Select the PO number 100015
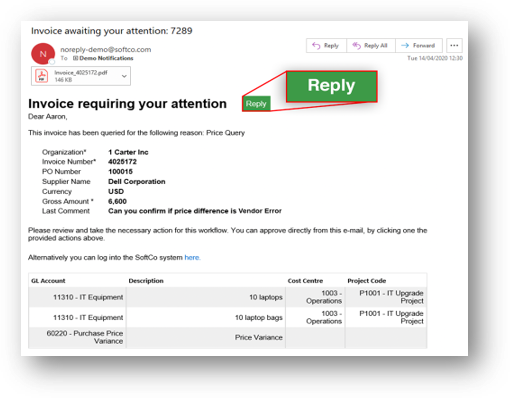The image size is (510, 398). point(120,172)
